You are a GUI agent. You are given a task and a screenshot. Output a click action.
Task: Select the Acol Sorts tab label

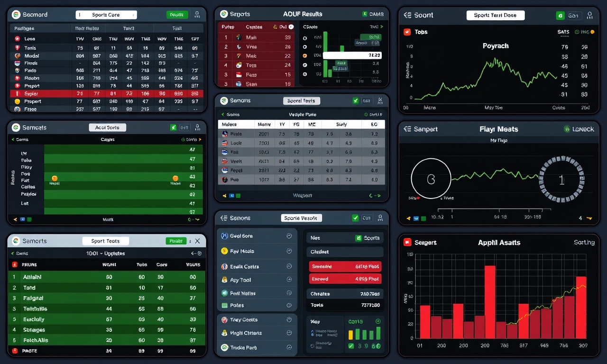[107, 127]
